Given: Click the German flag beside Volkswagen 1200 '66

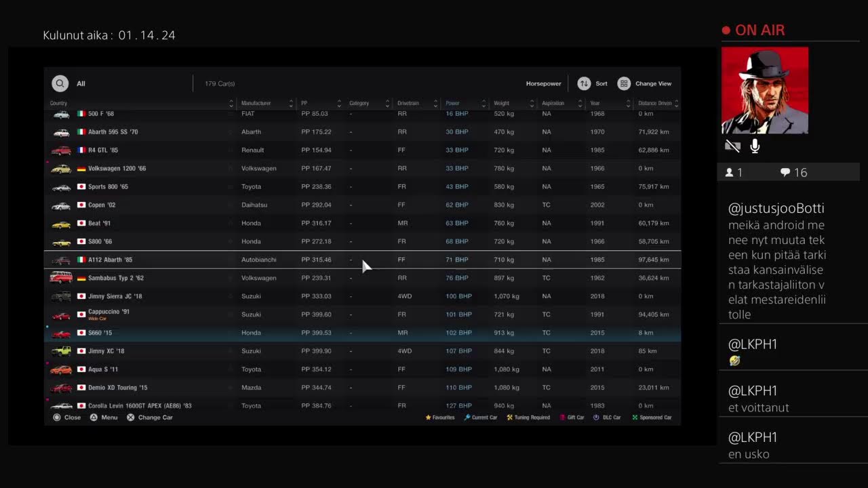Looking at the screenshot, I should tap(81, 168).
